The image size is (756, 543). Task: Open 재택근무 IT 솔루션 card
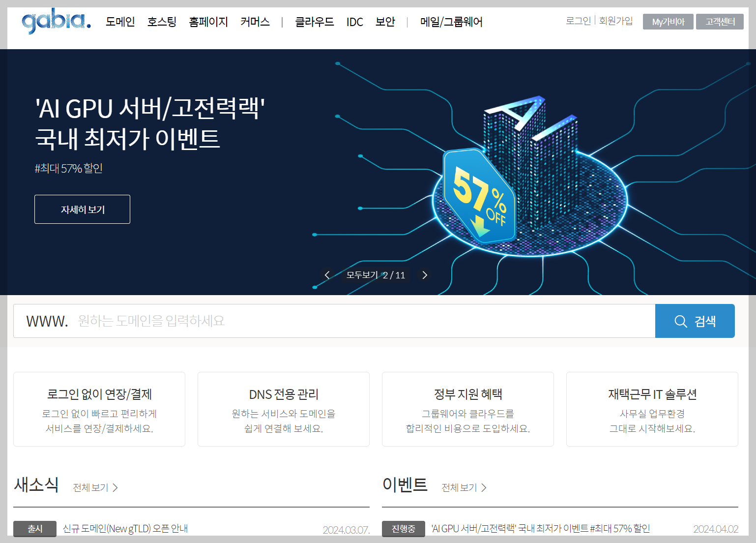652,409
